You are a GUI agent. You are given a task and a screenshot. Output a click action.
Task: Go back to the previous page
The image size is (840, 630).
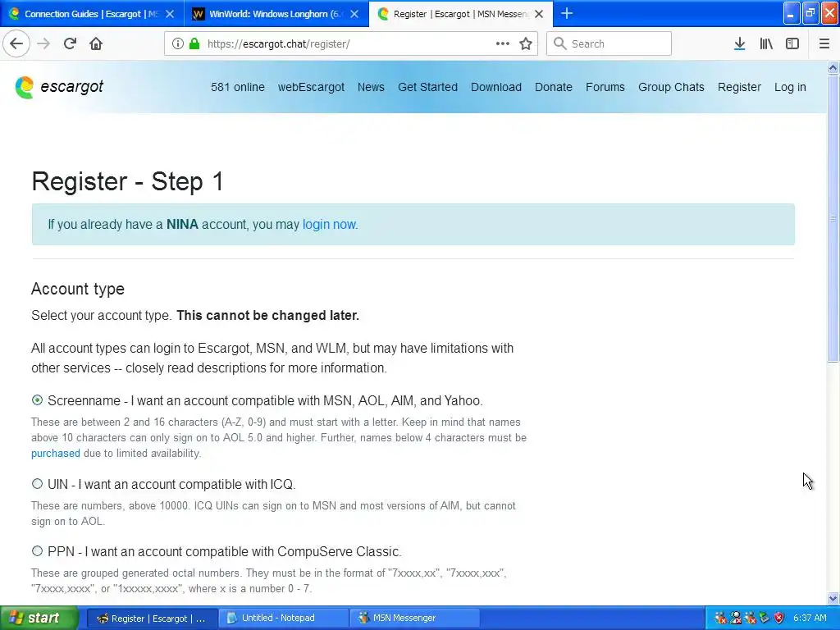coord(16,43)
